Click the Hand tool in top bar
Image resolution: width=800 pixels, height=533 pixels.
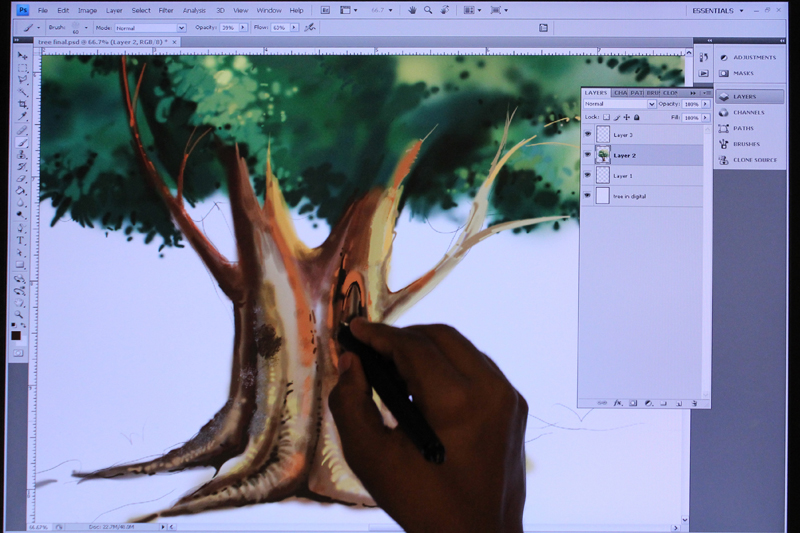click(x=412, y=10)
